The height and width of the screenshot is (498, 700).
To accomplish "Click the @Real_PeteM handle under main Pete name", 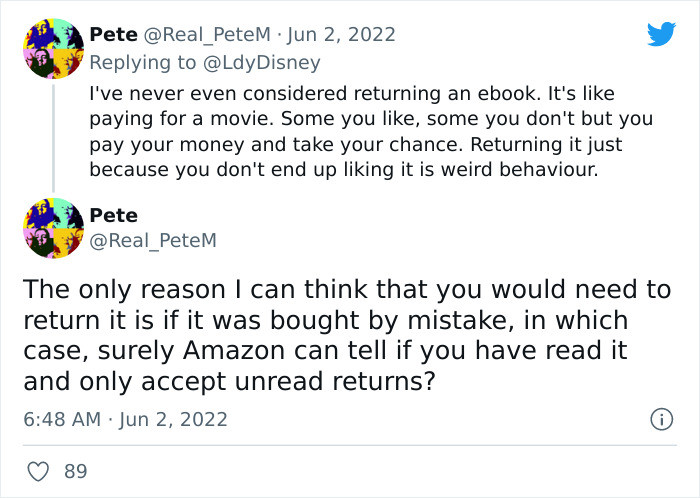I will point(153,241).
